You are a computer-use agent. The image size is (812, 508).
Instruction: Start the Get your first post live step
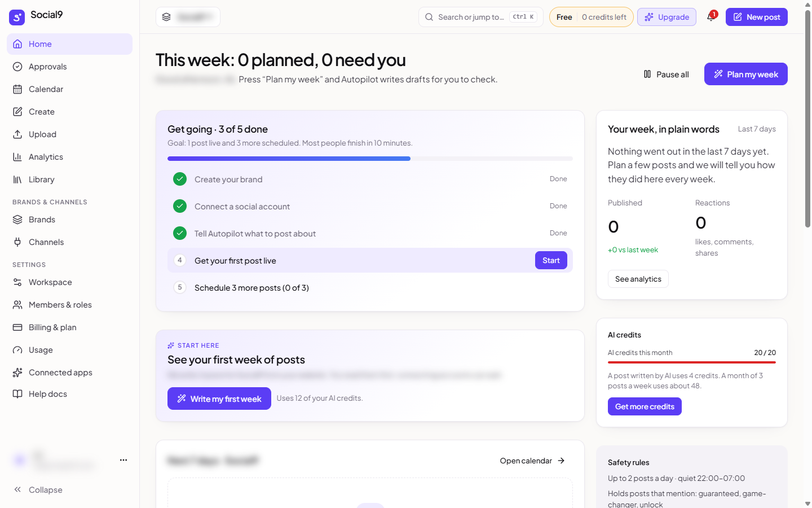pos(551,260)
